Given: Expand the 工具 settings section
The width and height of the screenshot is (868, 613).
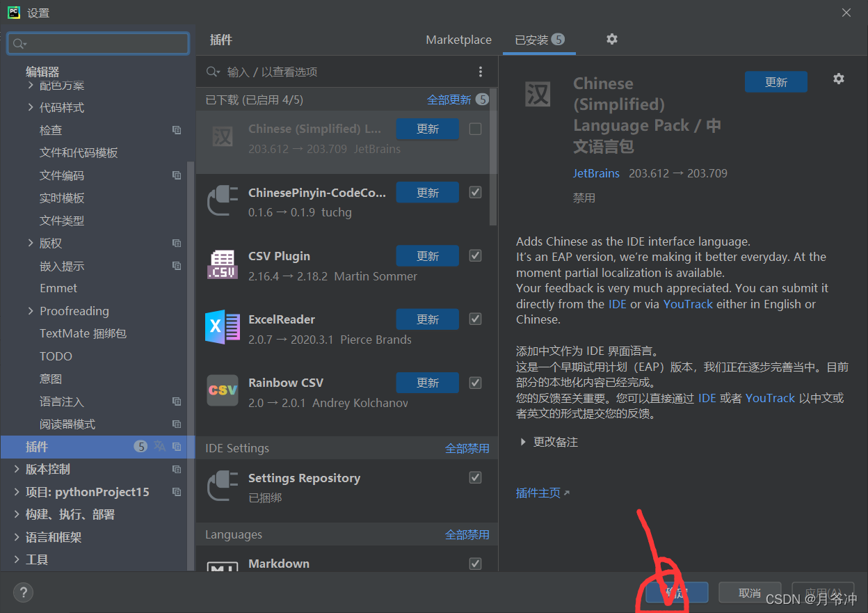Looking at the screenshot, I should tap(17, 560).
